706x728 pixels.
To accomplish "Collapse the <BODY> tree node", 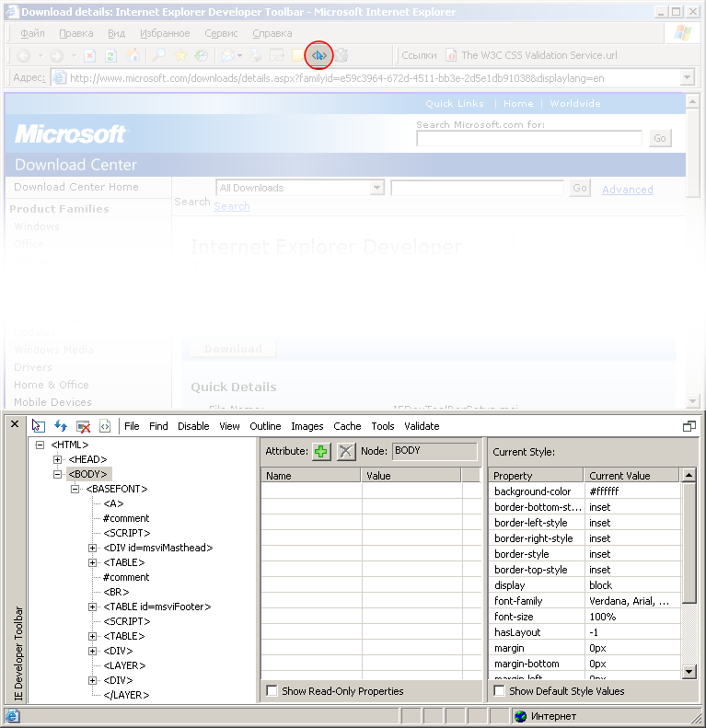I will tap(58, 474).
